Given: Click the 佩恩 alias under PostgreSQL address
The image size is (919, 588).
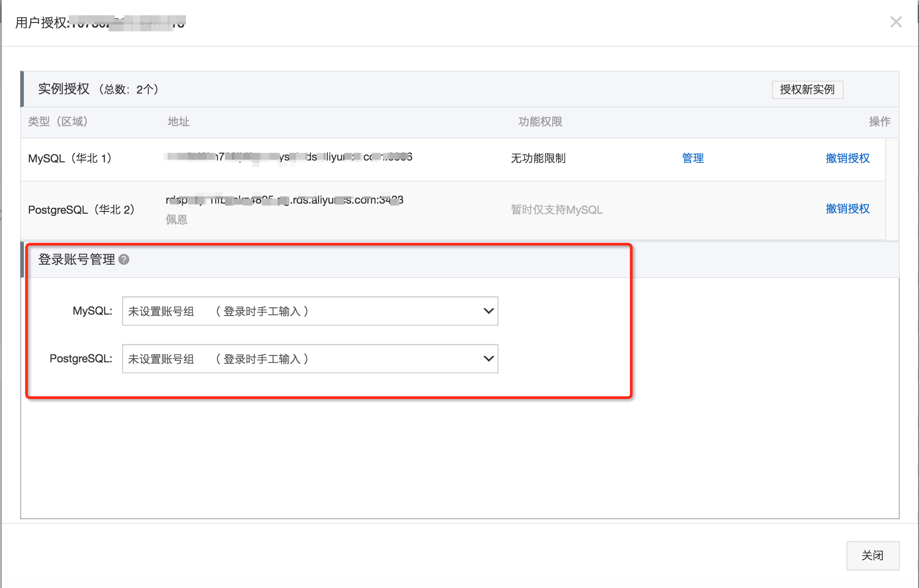Looking at the screenshot, I should 176,220.
